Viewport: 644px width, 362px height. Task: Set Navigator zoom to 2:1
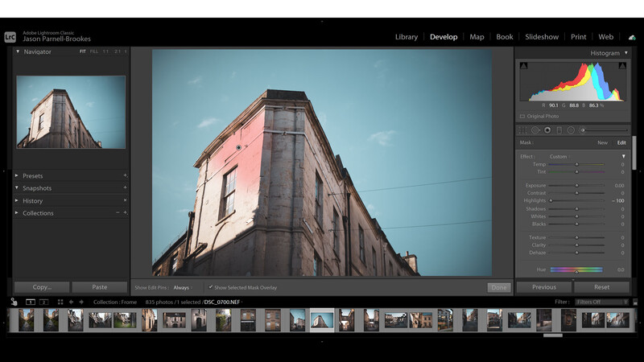click(118, 51)
